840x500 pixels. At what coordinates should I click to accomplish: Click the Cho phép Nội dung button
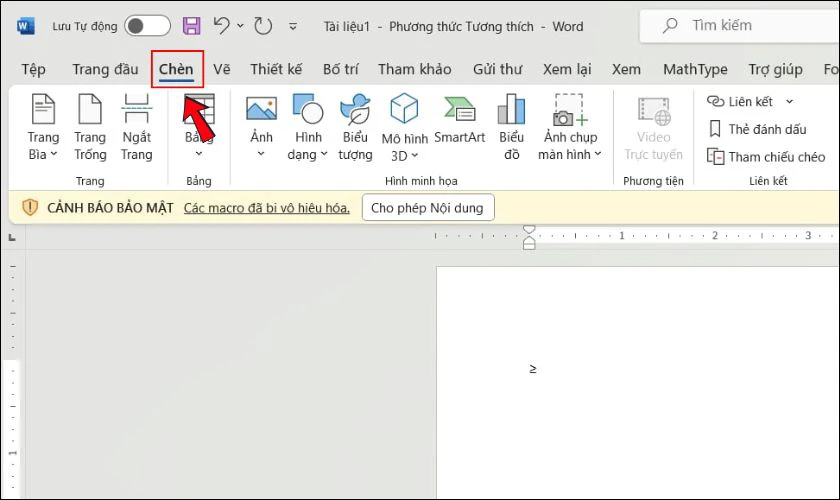(x=428, y=207)
